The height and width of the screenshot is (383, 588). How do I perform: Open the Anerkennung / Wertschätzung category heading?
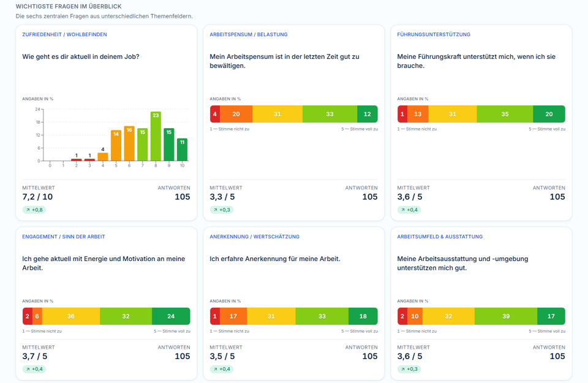coord(255,237)
